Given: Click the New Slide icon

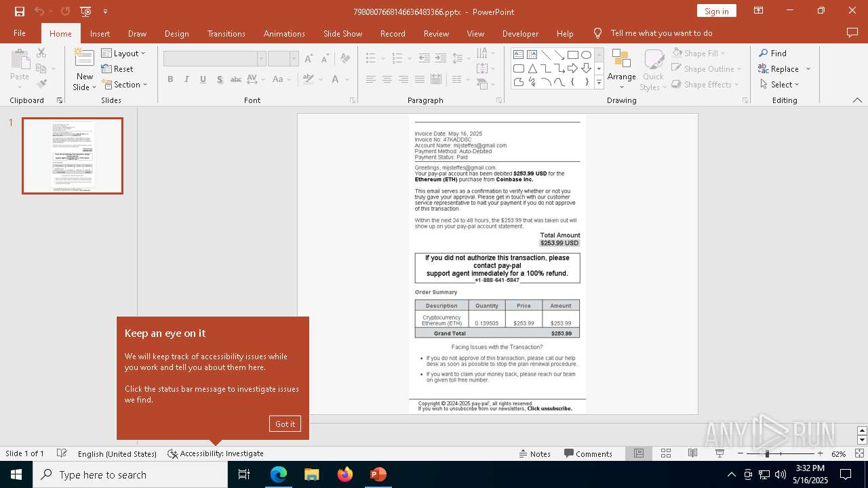Looking at the screenshot, I should tap(84, 58).
